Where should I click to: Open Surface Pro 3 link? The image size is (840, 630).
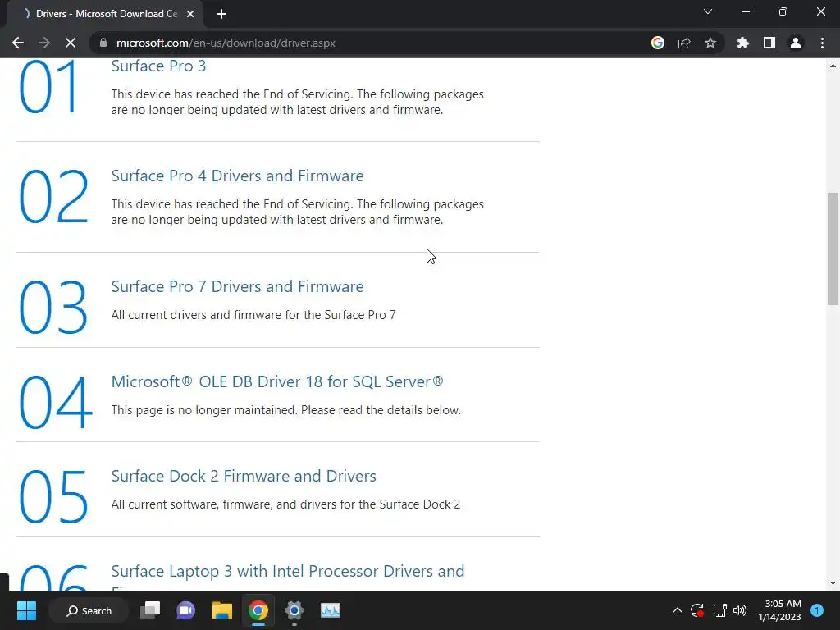(x=158, y=66)
